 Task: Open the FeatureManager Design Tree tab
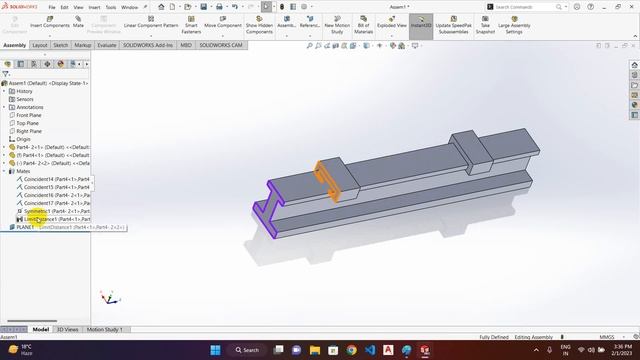click(x=7, y=64)
